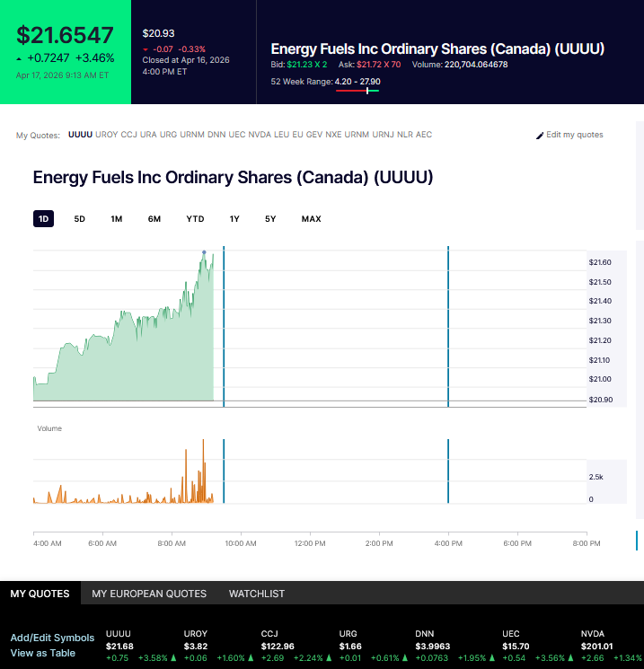Open NVDA quote from My Quotes list
This screenshot has width=644, height=669.
point(260,135)
